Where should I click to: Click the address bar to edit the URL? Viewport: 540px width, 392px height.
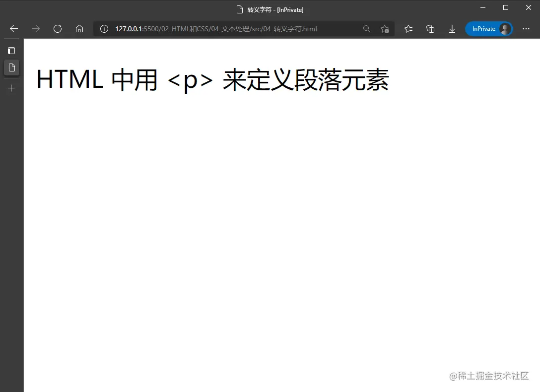click(x=223, y=29)
